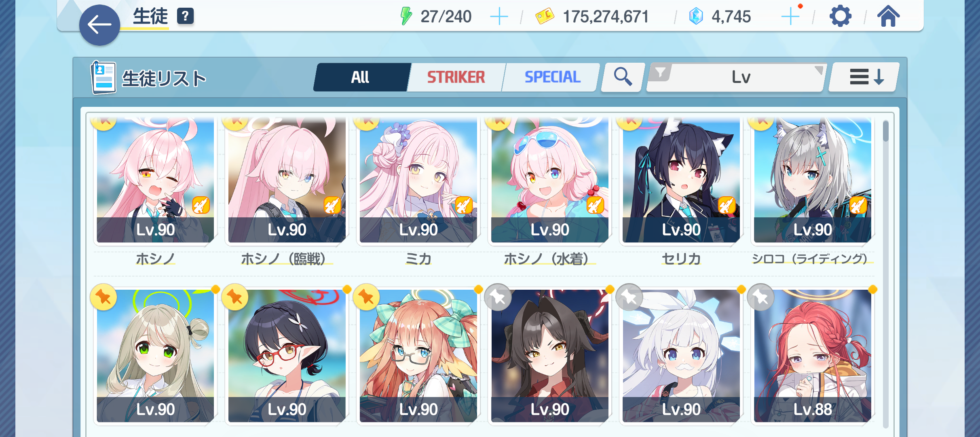The width and height of the screenshot is (980, 437).
Task: Go back with the arrow button
Action: point(99,25)
